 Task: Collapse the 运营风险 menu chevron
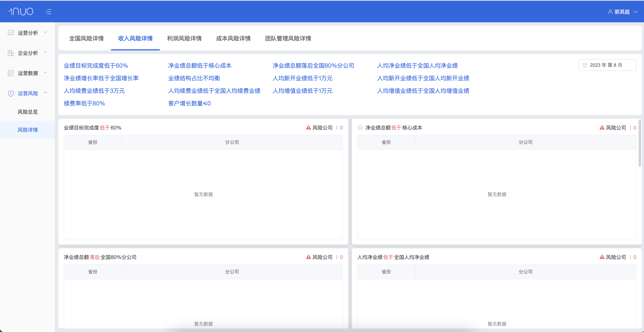click(46, 93)
